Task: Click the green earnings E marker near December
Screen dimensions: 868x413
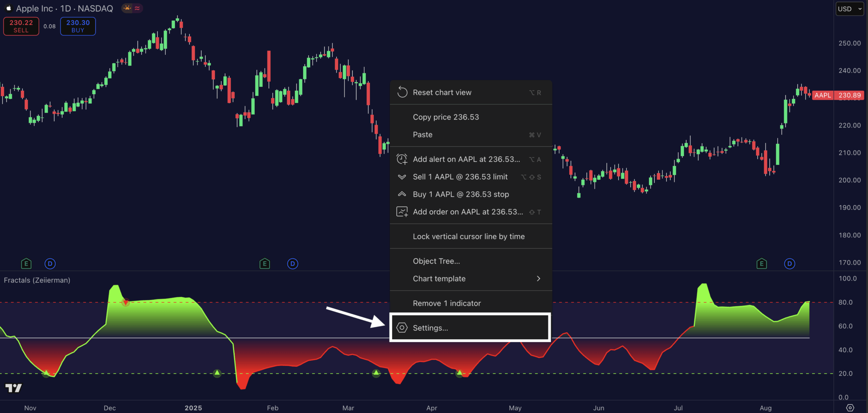Action: pyautogui.click(x=26, y=263)
